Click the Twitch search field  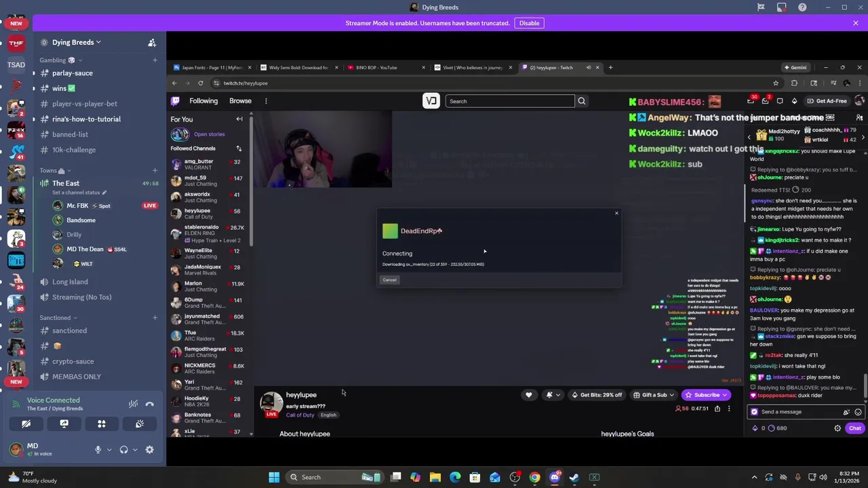tap(510, 101)
